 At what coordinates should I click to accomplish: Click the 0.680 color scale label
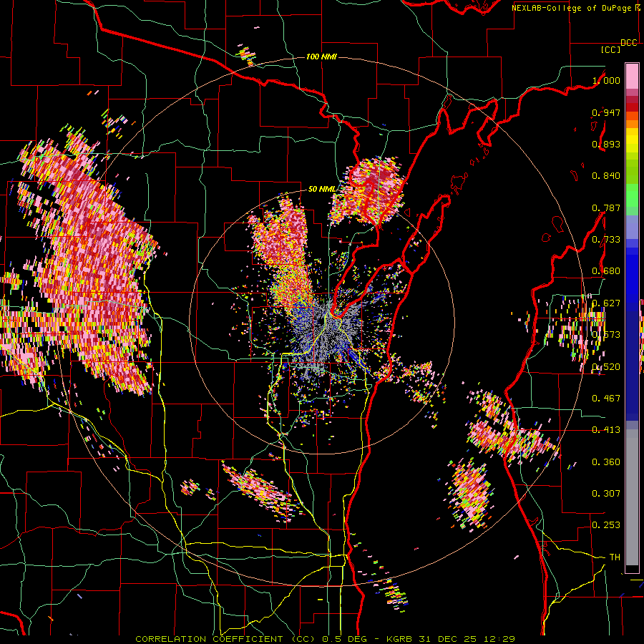pyautogui.click(x=606, y=271)
